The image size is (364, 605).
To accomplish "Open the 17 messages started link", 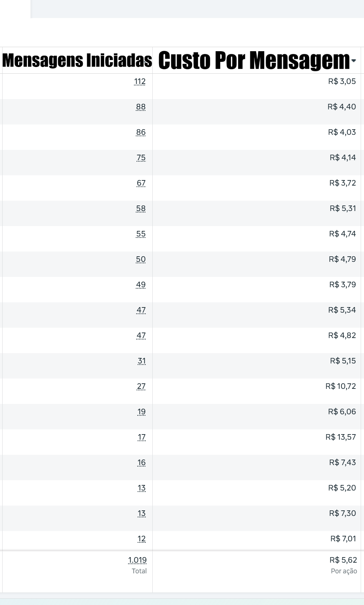I will [x=142, y=437].
